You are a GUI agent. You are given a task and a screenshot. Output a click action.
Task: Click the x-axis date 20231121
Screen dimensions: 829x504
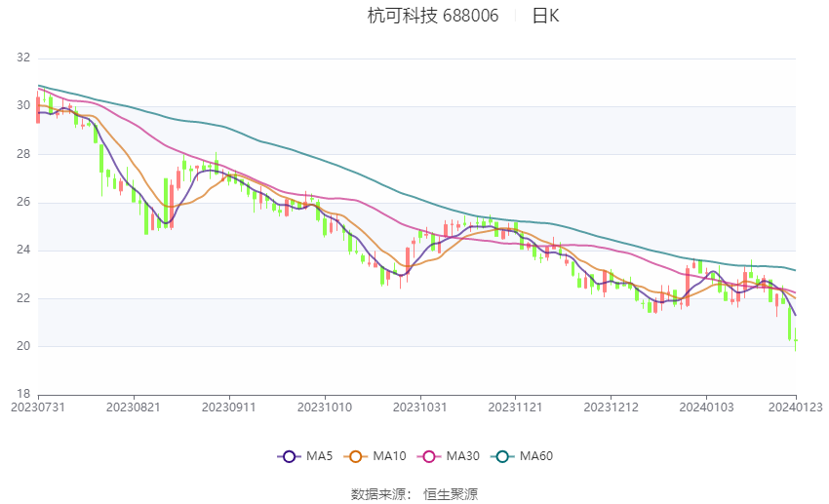516,407
